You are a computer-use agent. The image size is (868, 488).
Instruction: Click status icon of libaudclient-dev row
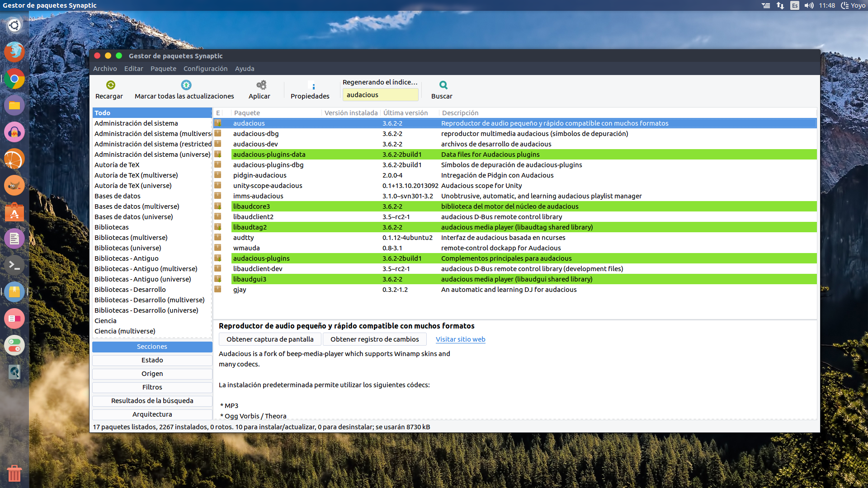(x=218, y=268)
